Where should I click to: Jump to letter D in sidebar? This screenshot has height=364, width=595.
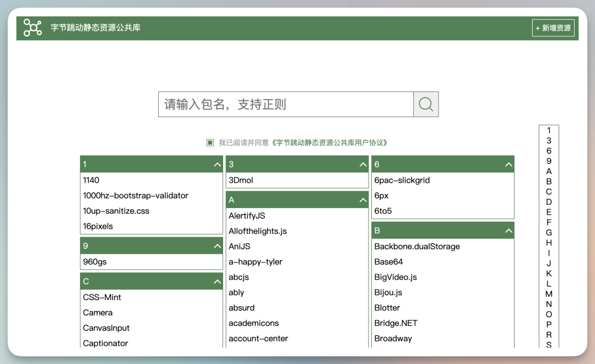pos(549,202)
